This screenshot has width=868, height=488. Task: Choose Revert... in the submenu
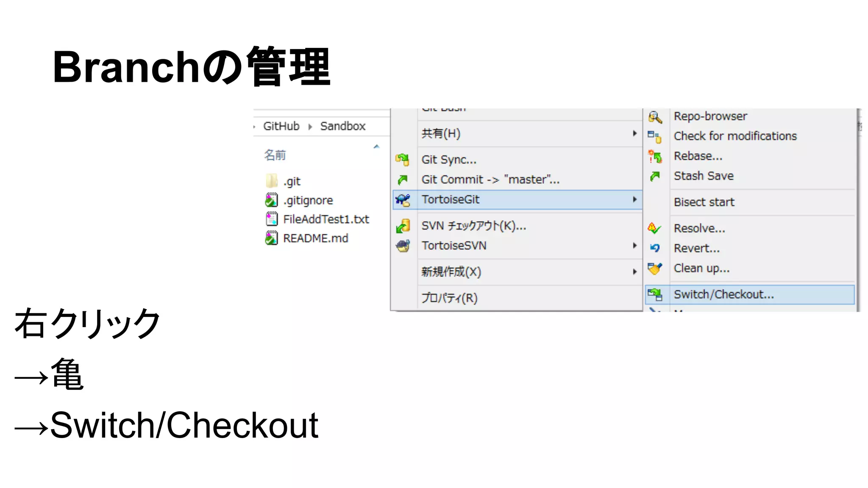(750, 249)
